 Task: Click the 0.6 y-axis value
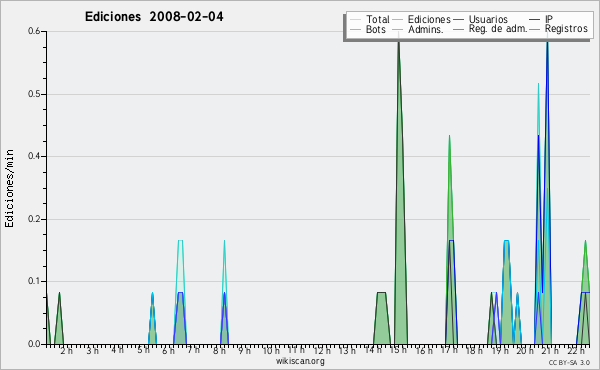click(34, 31)
